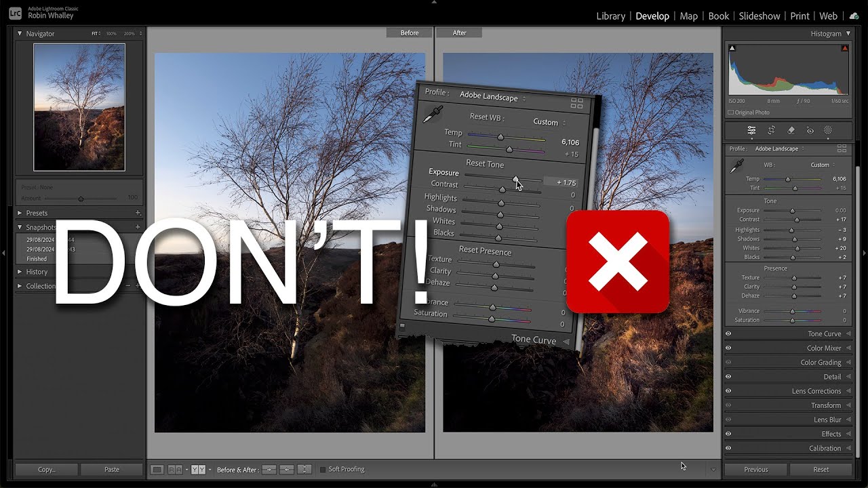This screenshot has width=868, height=488.
Task: Add a new preset with plus icon
Action: point(138,213)
